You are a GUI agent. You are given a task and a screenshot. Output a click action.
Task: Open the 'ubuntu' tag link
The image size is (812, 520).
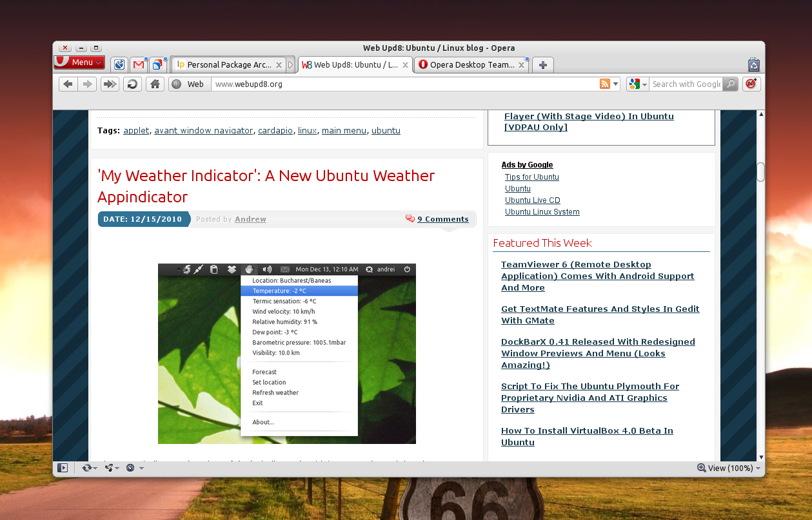coord(386,130)
